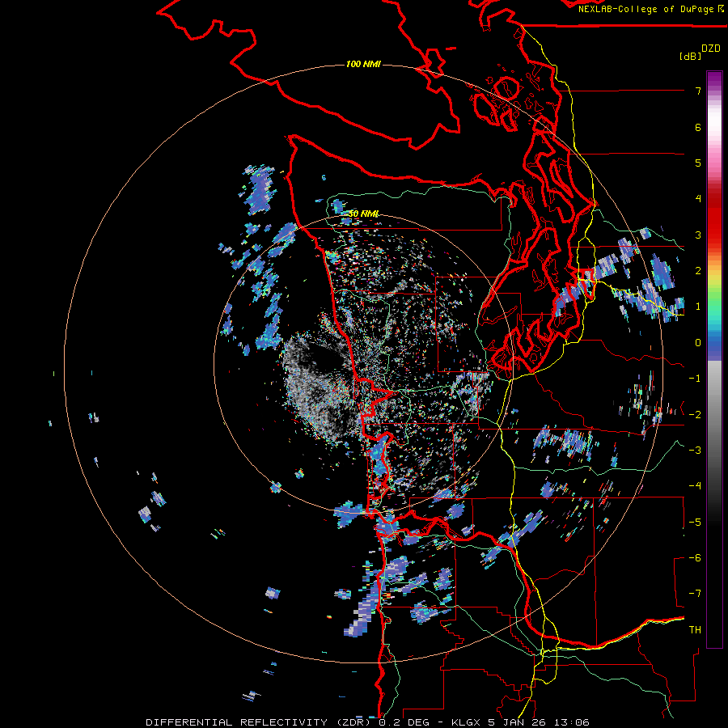Click the -5 dB label on scale
Screen dimensions: 728x728
[x=695, y=523]
